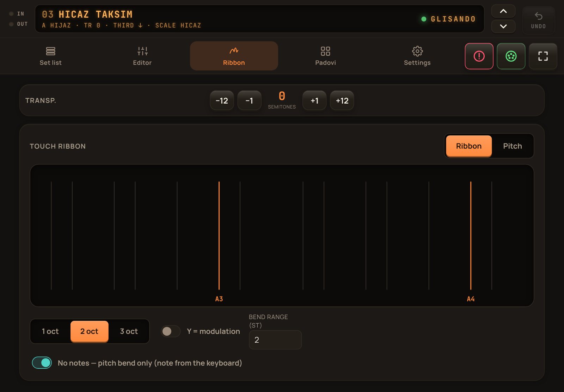Viewport: 564px width, 392px height.
Task: Click the semitones value 0 display
Action: [x=282, y=96]
